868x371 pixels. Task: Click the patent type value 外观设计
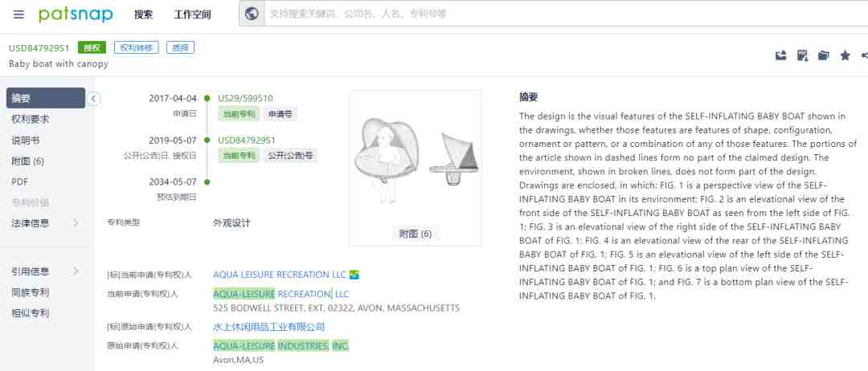[232, 223]
